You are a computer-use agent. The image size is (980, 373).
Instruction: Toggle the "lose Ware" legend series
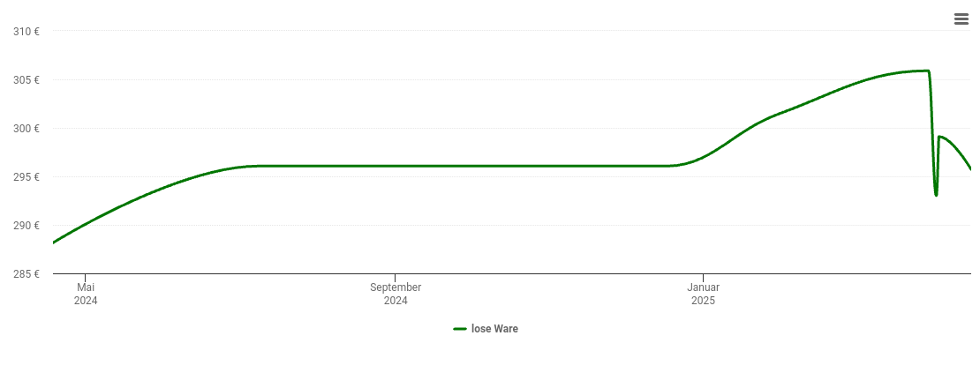pyautogui.click(x=486, y=329)
